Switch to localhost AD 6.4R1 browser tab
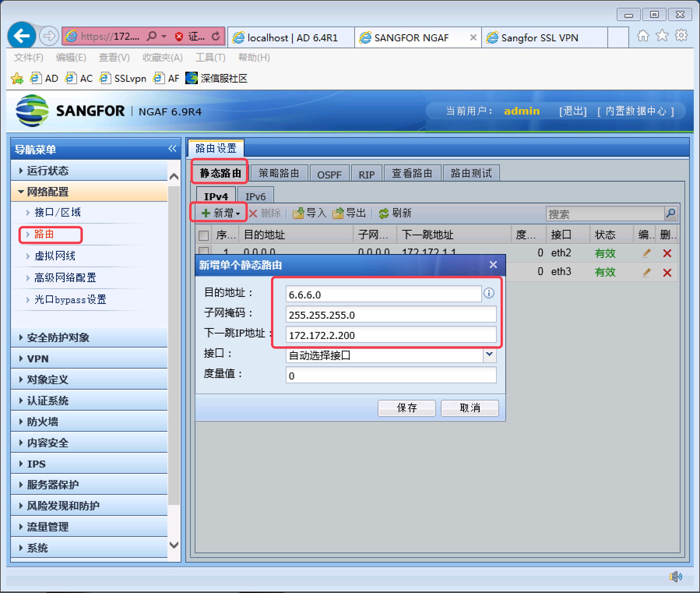The height and width of the screenshot is (593, 700). (291, 37)
